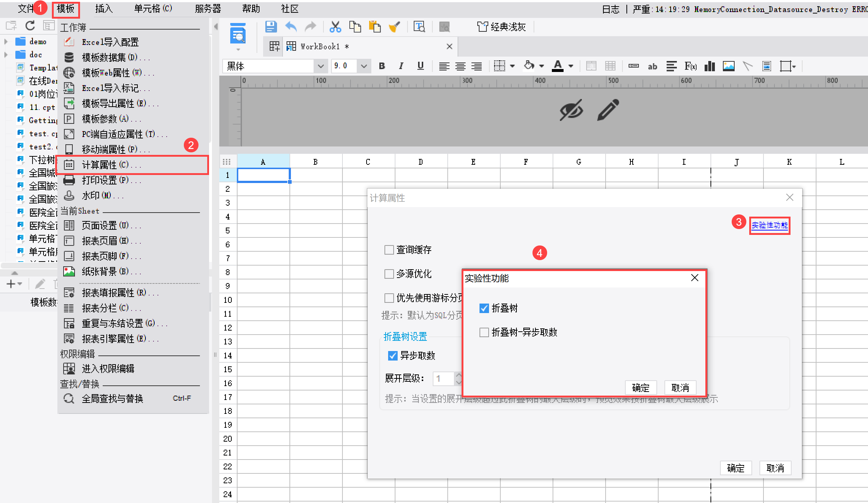Uncheck the 折叠树 checkbox
Viewport: 868px width, 503px height.
point(484,308)
